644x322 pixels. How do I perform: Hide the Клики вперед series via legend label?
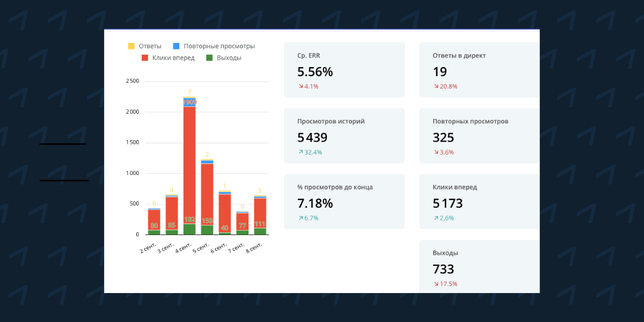click(173, 58)
